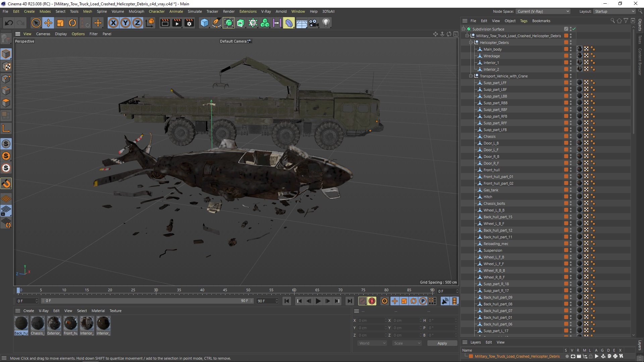This screenshot has width=644, height=362.
Task: Click the Axis mode L icon
Action: click(6, 128)
